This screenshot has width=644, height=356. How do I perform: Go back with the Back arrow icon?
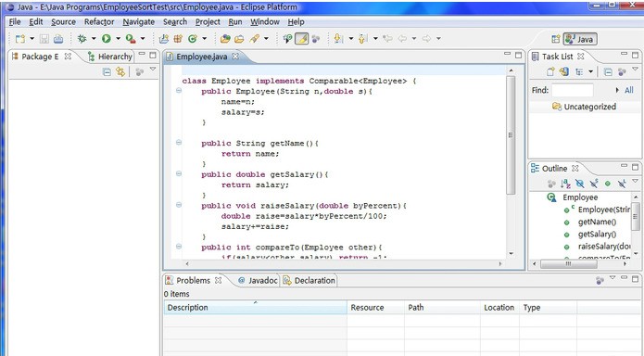coord(402,39)
